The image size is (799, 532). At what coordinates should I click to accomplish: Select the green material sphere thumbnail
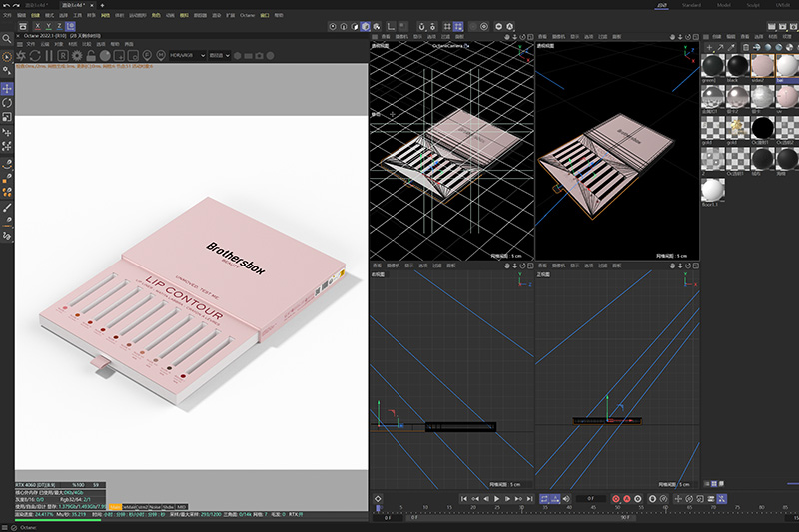(x=713, y=66)
